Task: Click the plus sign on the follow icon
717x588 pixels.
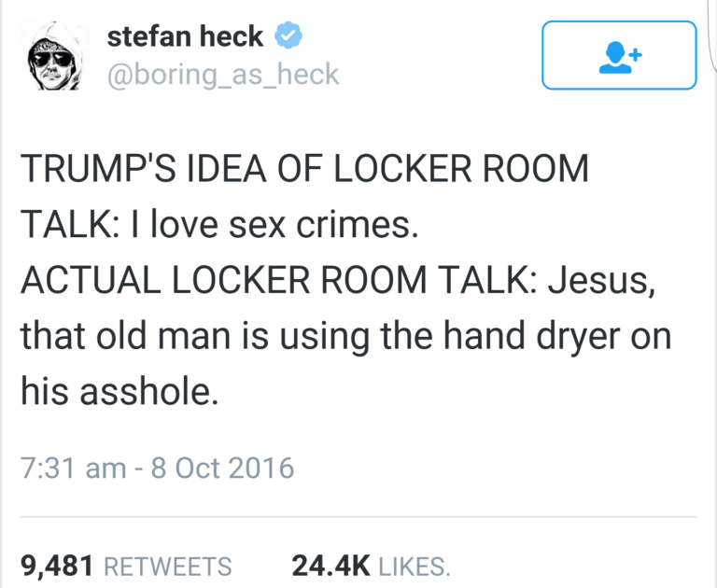Action: pyautogui.click(x=635, y=55)
